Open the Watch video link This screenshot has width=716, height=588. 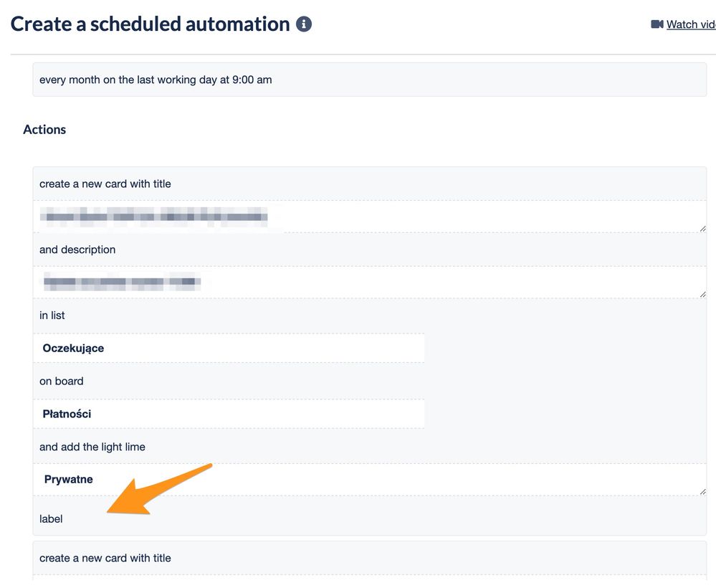(x=691, y=24)
